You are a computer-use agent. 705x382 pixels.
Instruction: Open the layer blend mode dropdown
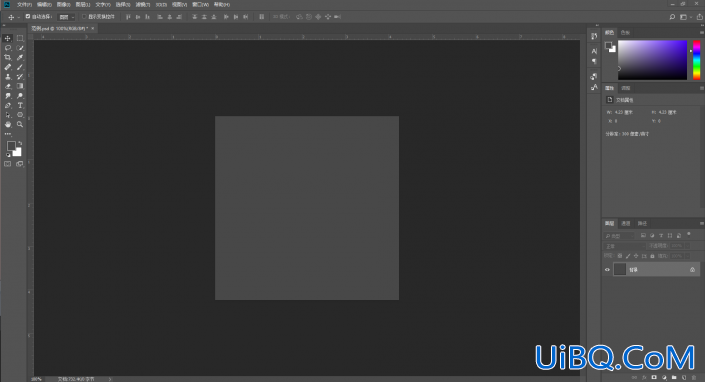point(625,246)
